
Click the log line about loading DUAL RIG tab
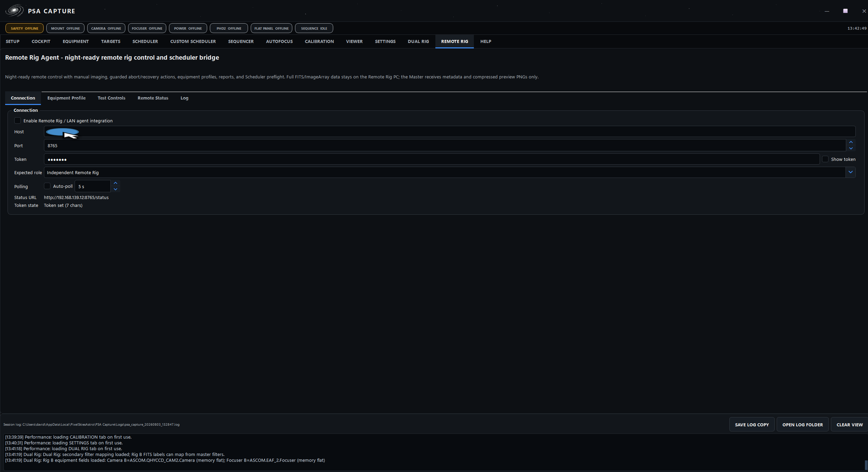[x=64, y=449]
